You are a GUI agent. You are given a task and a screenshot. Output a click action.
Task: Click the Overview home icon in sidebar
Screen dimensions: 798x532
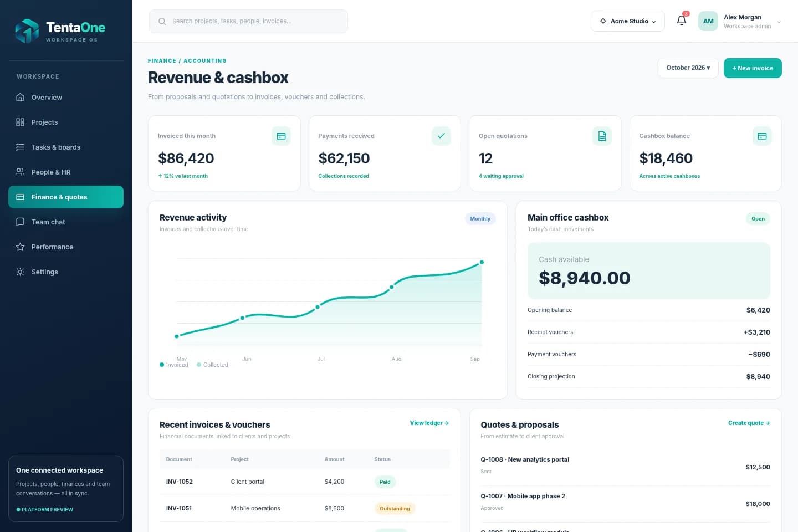pyautogui.click(x=21, y=97)
